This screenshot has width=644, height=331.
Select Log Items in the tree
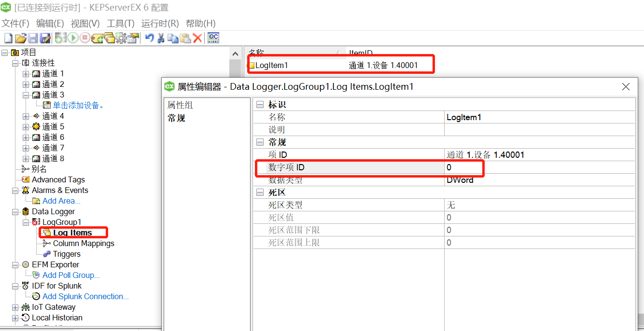(72, 233)
